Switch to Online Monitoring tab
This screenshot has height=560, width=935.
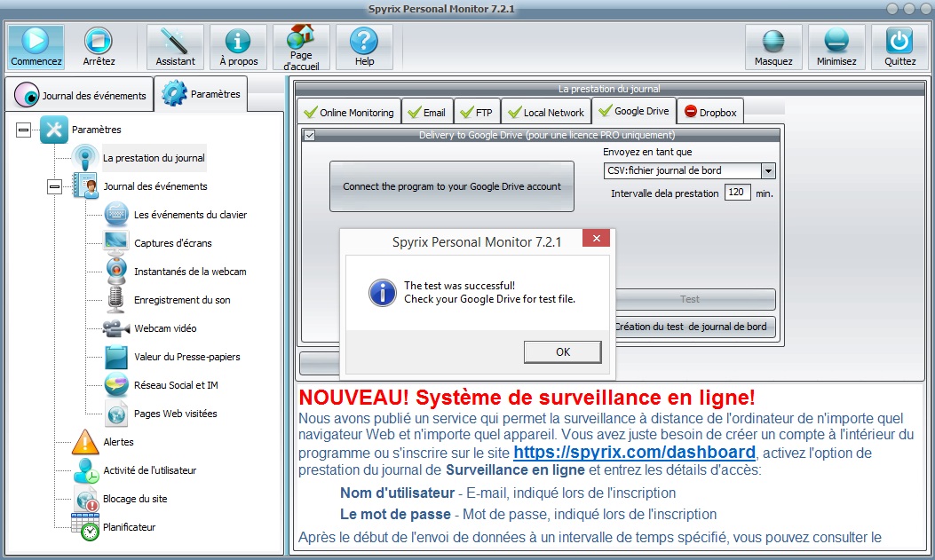point(349,112)
